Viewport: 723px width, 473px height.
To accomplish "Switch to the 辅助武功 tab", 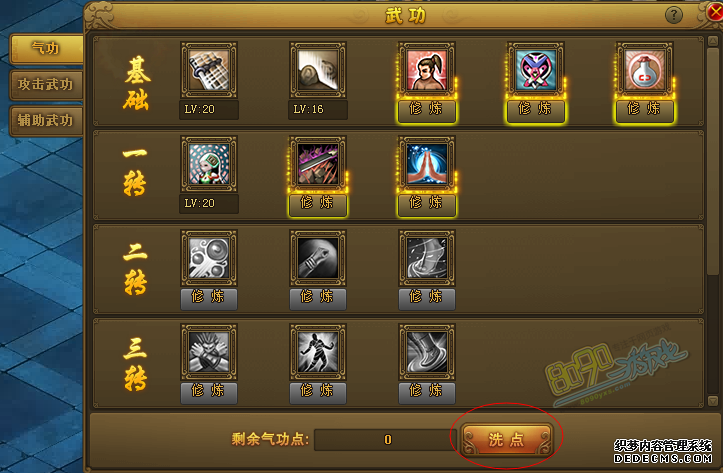I will 46,121.
